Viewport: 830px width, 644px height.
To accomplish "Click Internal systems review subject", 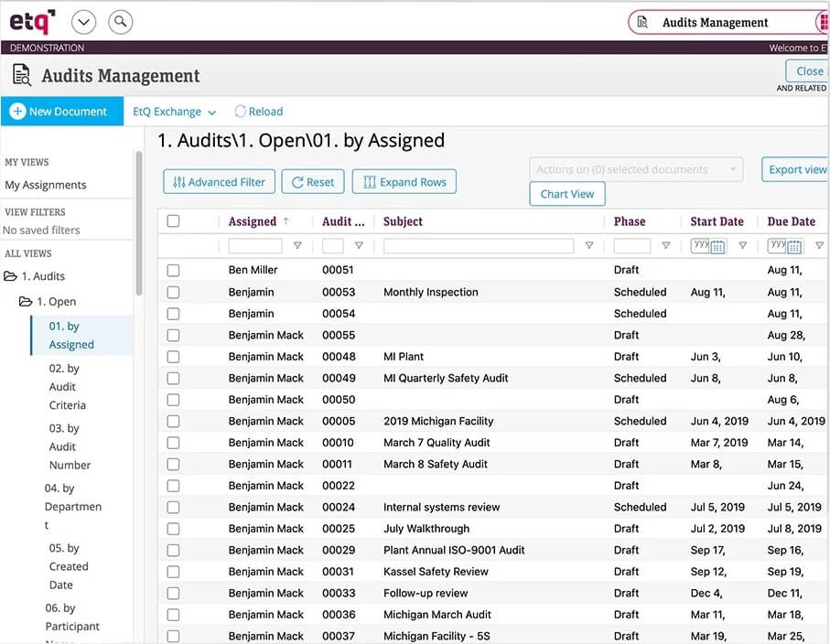I will click(x=441, y=508).
